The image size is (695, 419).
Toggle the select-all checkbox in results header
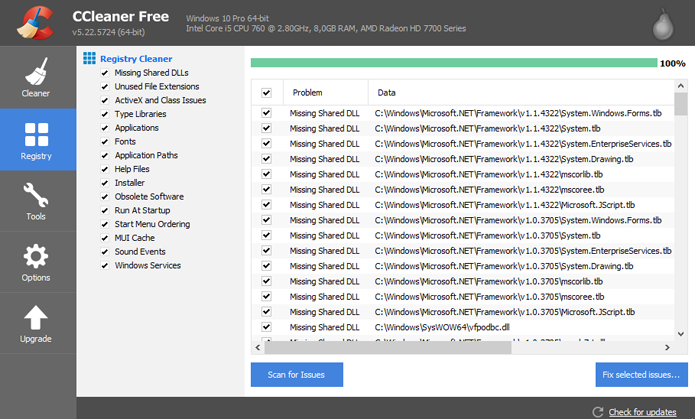(x=266, y=93)
